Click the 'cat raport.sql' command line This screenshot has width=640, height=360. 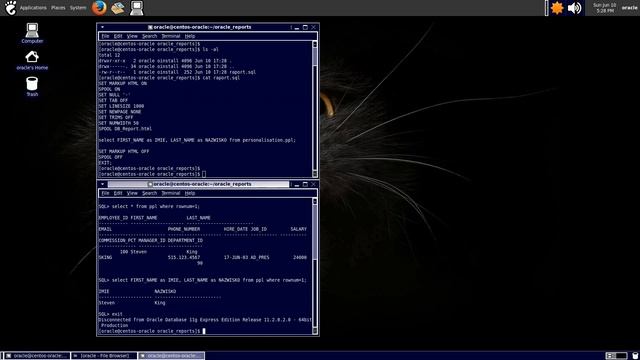point(169,78)
